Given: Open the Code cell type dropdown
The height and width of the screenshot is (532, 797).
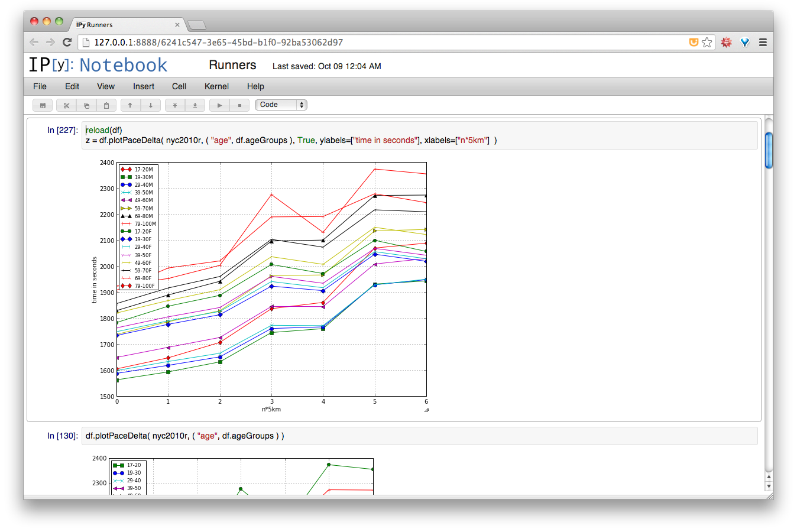Looking at the screenshot, I should click(281, 105).
